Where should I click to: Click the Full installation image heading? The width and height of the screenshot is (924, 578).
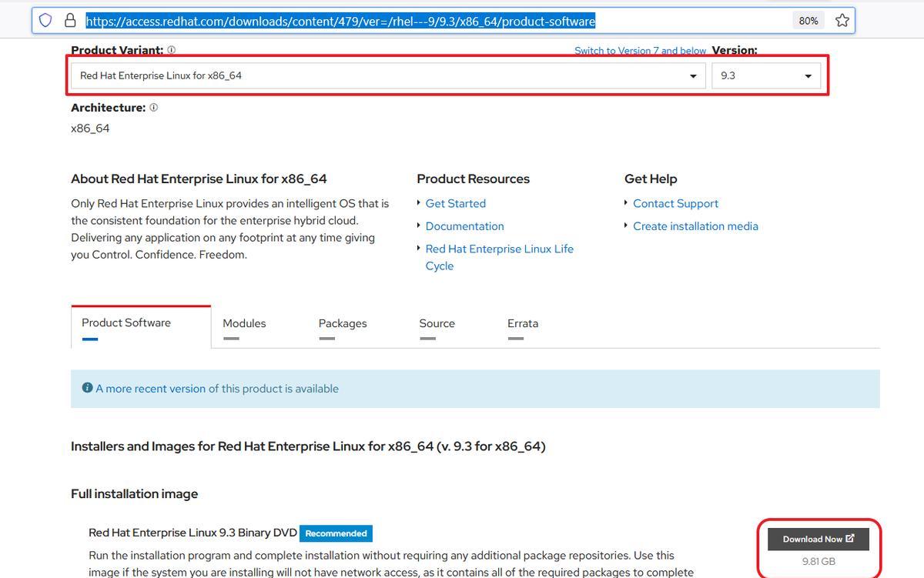click(x=134, y=493)
